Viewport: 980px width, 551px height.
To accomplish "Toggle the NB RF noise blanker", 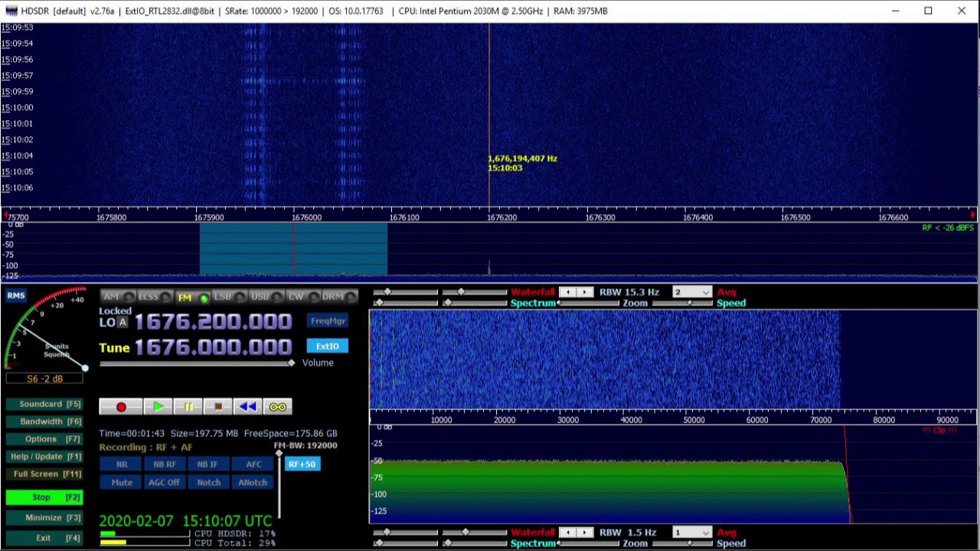I will pyautogui.click(x=165, y=465).
